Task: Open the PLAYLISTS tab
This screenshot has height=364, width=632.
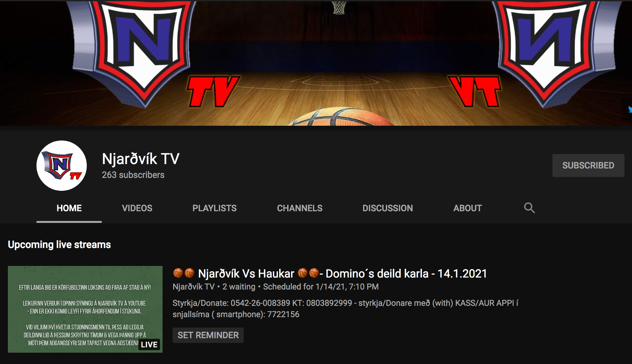Action: pos(214,208)
